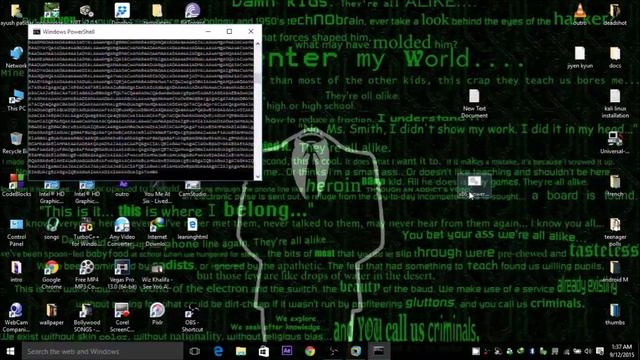Open Task View on the taskbar
The width and height of the screenshot is (640, 360).
[x=195, y=351]
